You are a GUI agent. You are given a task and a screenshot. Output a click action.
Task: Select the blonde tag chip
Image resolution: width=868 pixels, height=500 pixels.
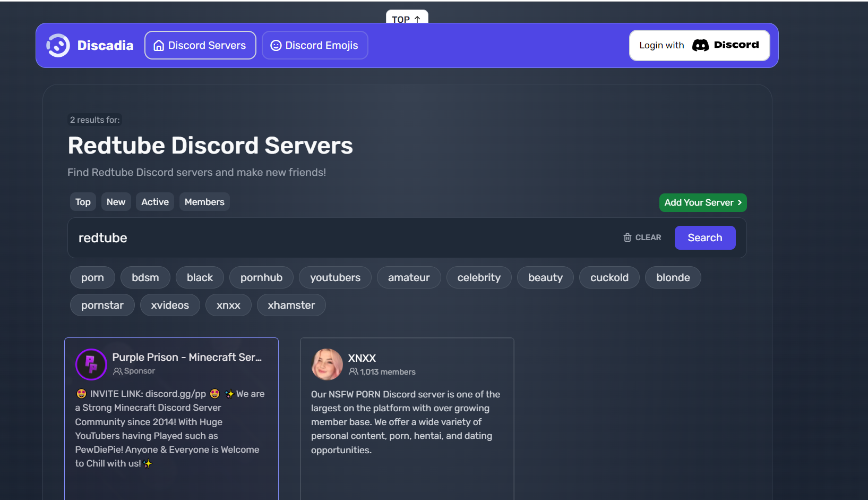673,277
